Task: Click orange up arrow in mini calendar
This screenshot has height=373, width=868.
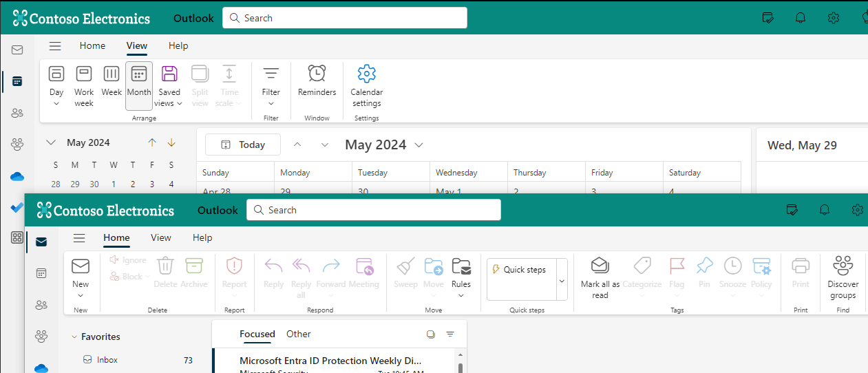Action: (x=152, y=142)
